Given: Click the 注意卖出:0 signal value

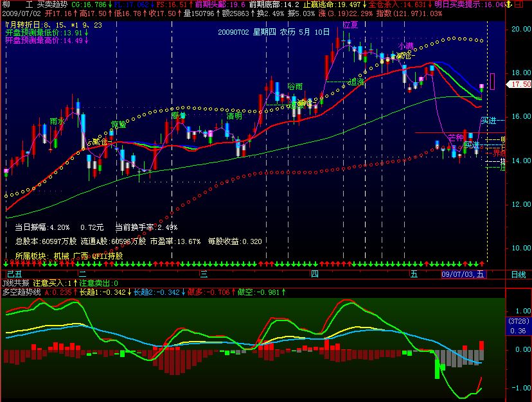Looking at the screenshot, I should click(99, 283).
